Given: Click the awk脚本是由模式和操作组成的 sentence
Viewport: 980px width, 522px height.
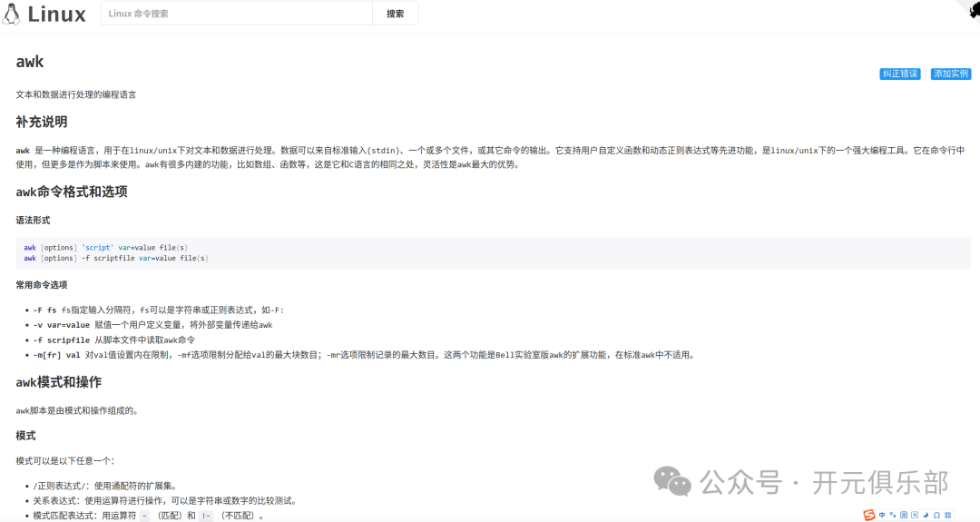Looking at the screenshot, I should pyautogui.click(x=77, y=410).
